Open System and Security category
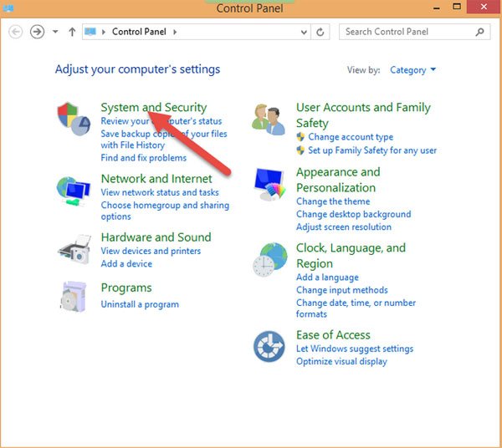 tap(154, 108)
